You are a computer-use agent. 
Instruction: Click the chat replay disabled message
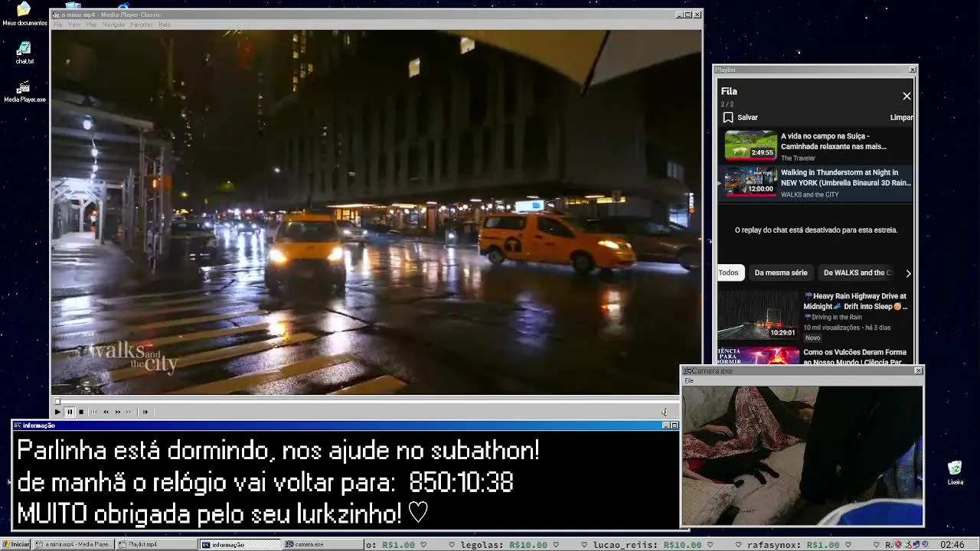(816, 230)
